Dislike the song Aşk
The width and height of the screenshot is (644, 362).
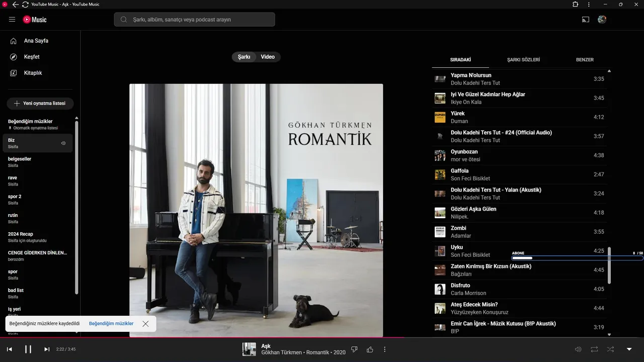[354, 349]
